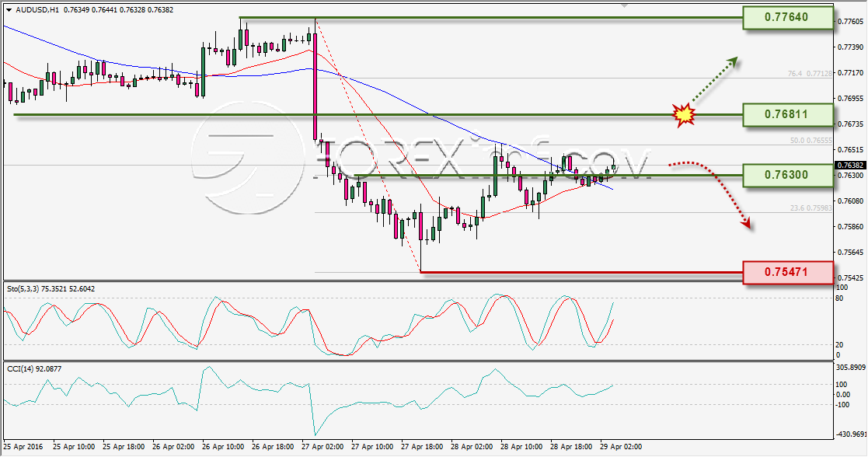Click the 0.77640 resistance level label

(x=788, y=17)
